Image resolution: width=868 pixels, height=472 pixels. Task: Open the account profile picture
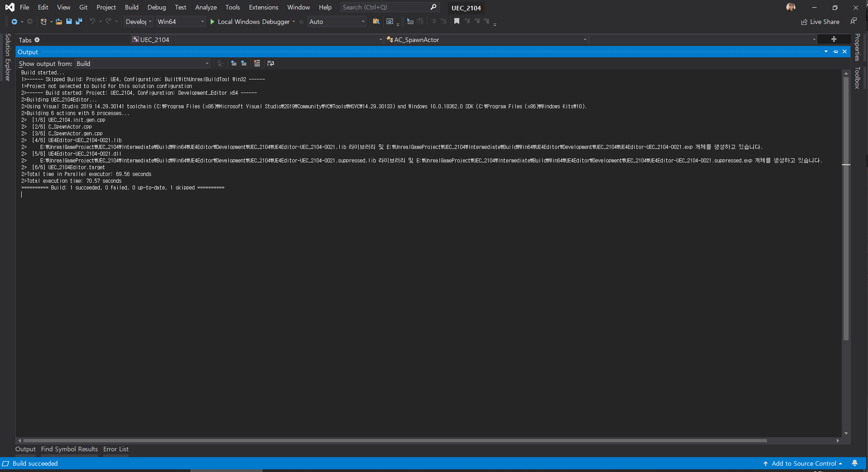pyautogui.click(x=790, y=7)
